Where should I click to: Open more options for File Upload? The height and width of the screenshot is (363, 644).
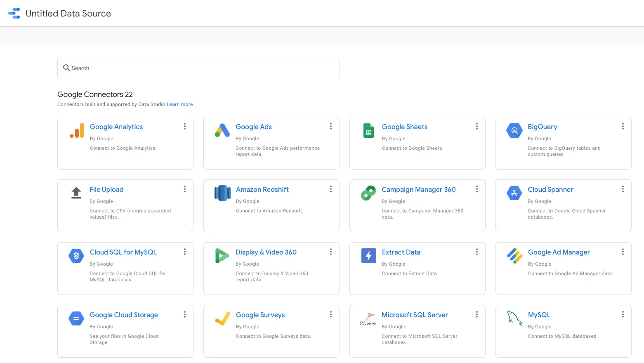[x=185, y=189]
